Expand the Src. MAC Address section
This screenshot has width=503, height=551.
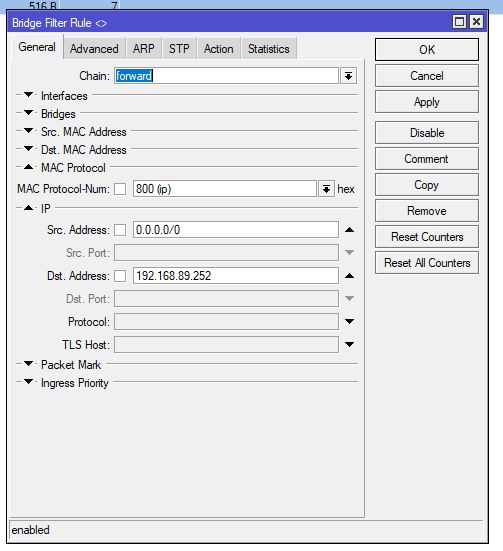point(28,131)
